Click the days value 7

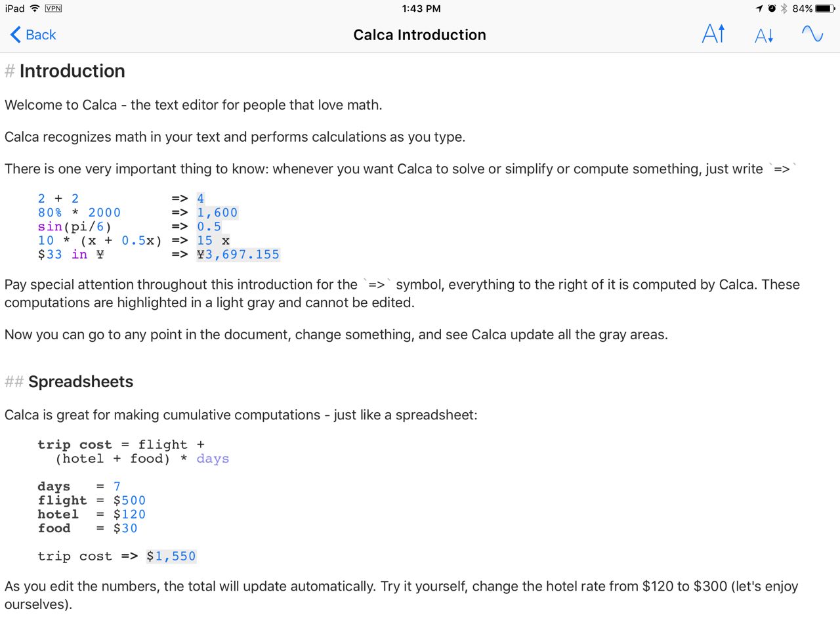pyautogui.click(x=117, y=486)
